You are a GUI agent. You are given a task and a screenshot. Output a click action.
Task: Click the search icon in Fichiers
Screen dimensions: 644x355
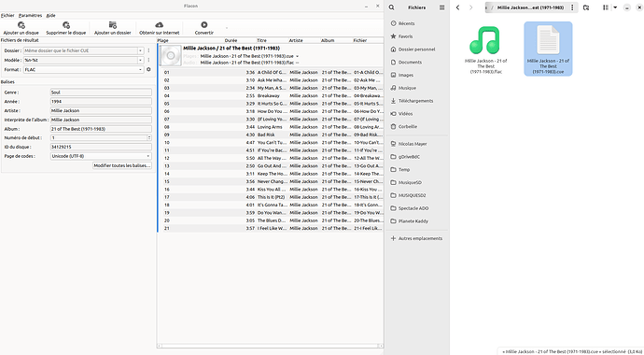[391, 7]
